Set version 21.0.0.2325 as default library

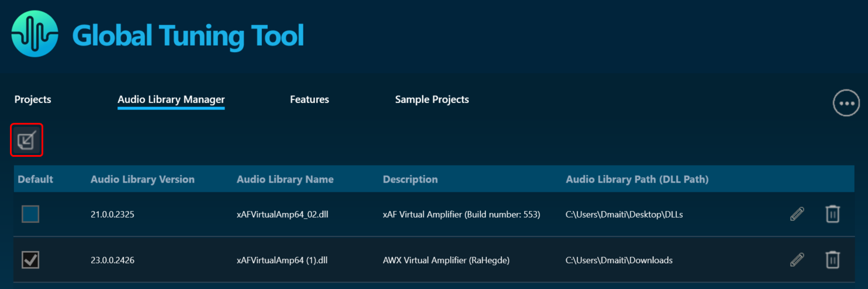point(30,214)
